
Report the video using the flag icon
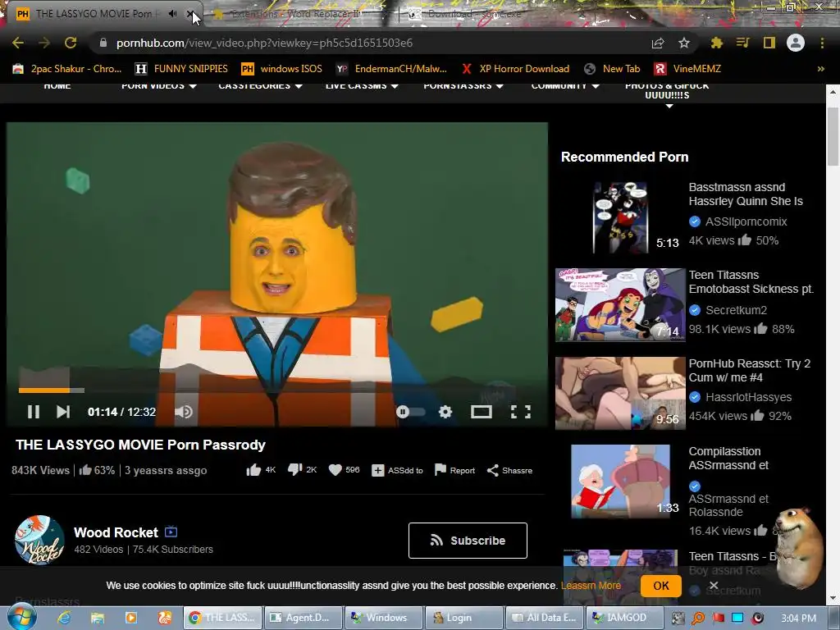coord(454,470)
